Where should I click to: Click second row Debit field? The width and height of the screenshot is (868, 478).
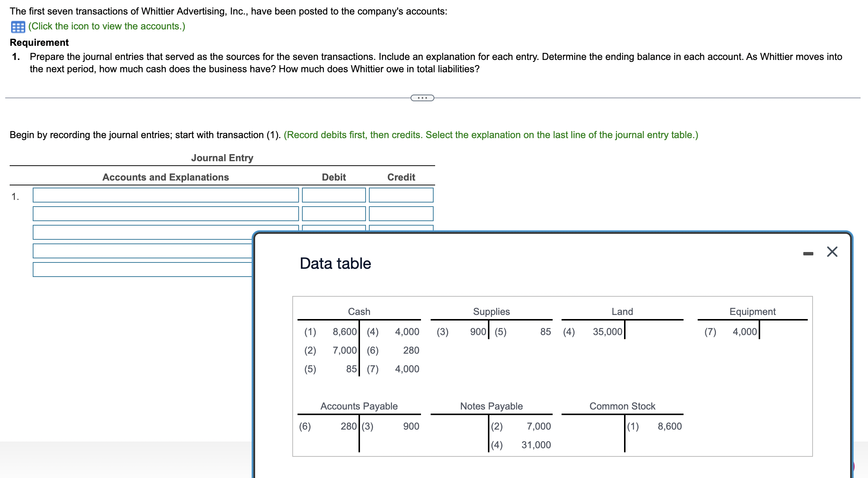pyautogui.click(x=334, y=214)
